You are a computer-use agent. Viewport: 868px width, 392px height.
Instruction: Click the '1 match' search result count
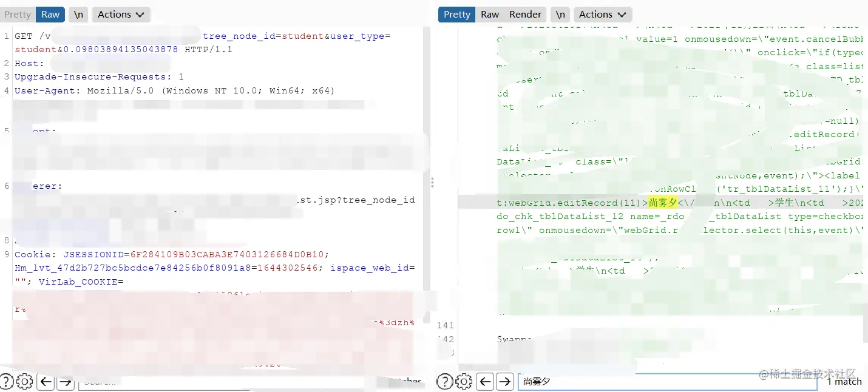click(844, 382)
